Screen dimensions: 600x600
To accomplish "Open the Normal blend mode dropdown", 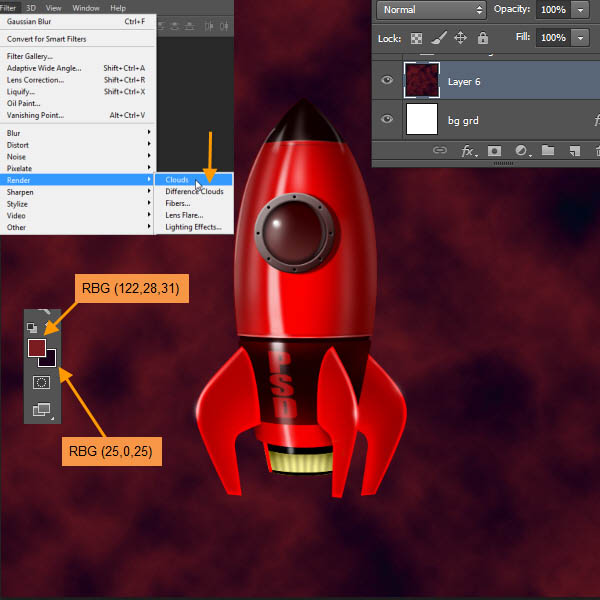I will click(432, 9).
